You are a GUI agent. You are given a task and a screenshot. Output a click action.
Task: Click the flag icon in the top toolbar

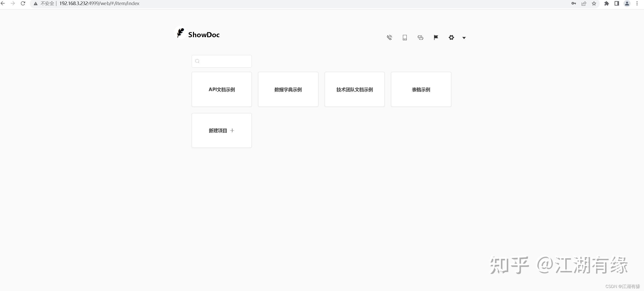[x=436, y=37]
